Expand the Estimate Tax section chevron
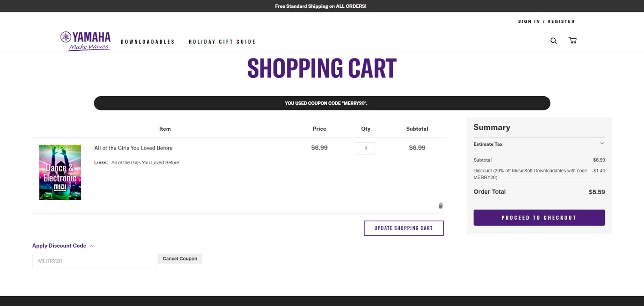Image resolution: width=644 pixels, height=306 pixels. [x=602, y=144]
